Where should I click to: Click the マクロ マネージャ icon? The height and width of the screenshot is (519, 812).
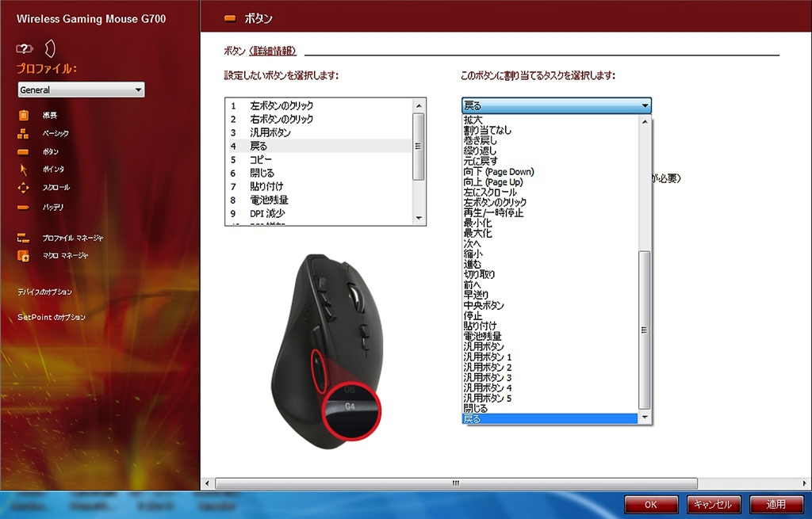click(x=23, y=256)
